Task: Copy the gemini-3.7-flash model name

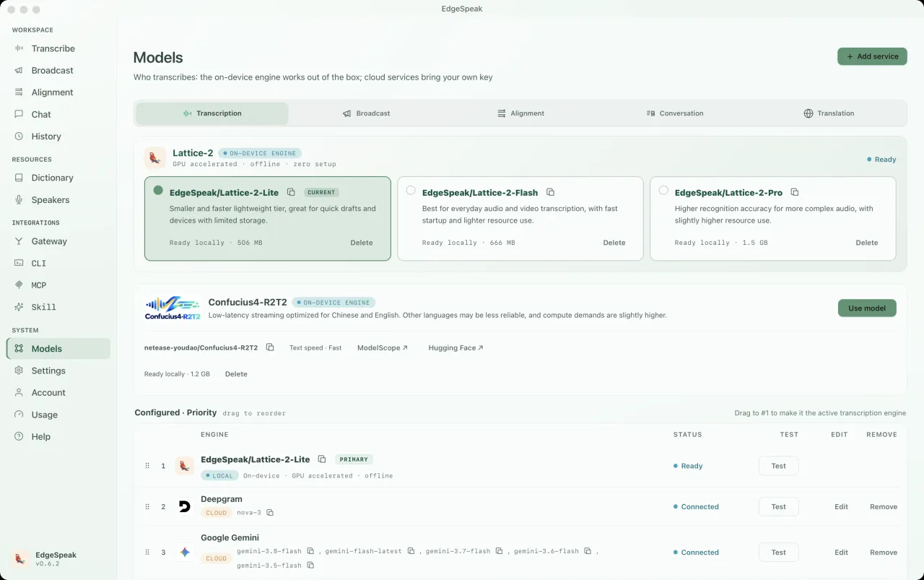Action: [498, 551]
